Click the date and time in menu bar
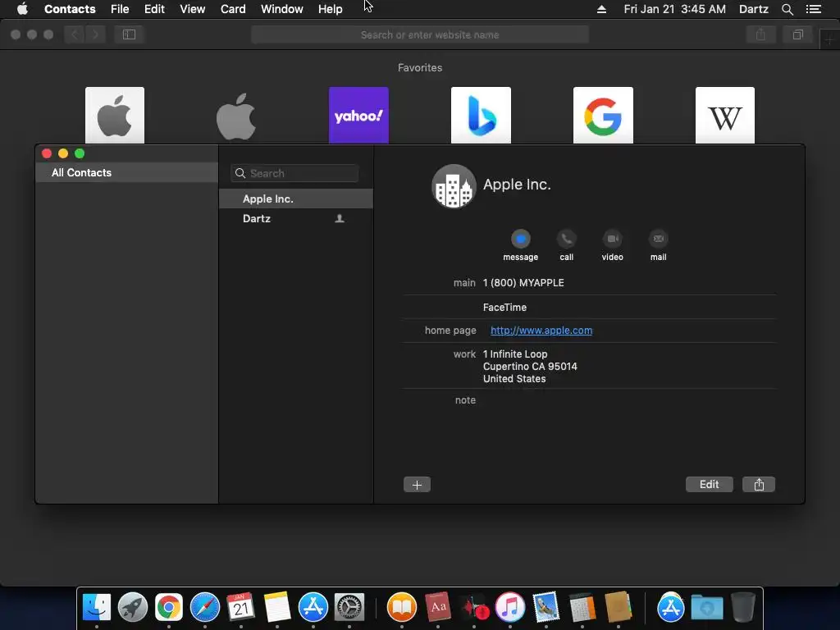 click(674, 9)
